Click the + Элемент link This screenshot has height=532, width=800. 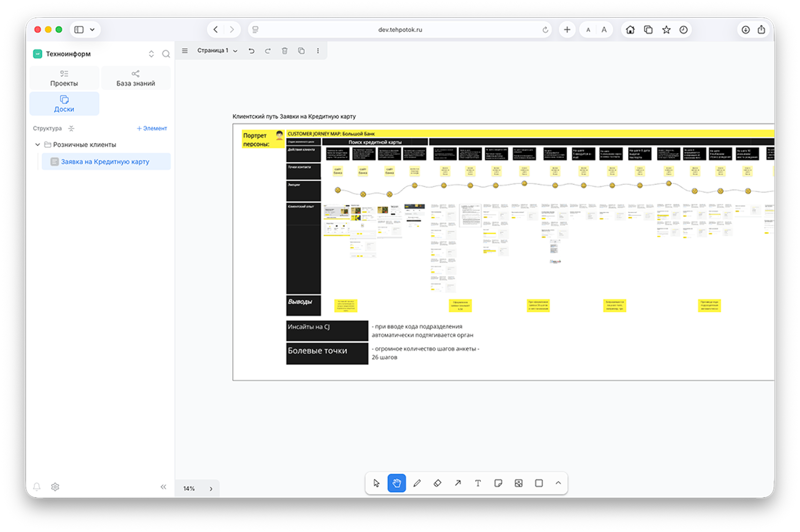click(x=152, y=128)
